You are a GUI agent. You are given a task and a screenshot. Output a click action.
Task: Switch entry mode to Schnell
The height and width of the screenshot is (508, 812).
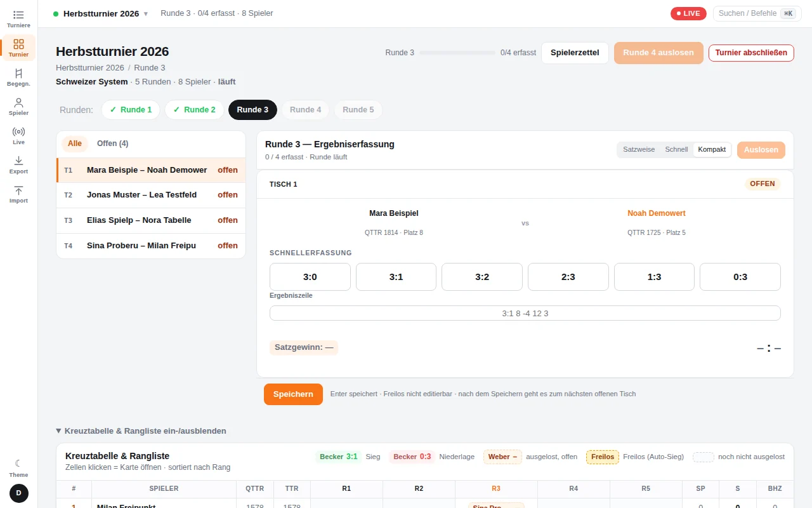(x=676, y=150)
